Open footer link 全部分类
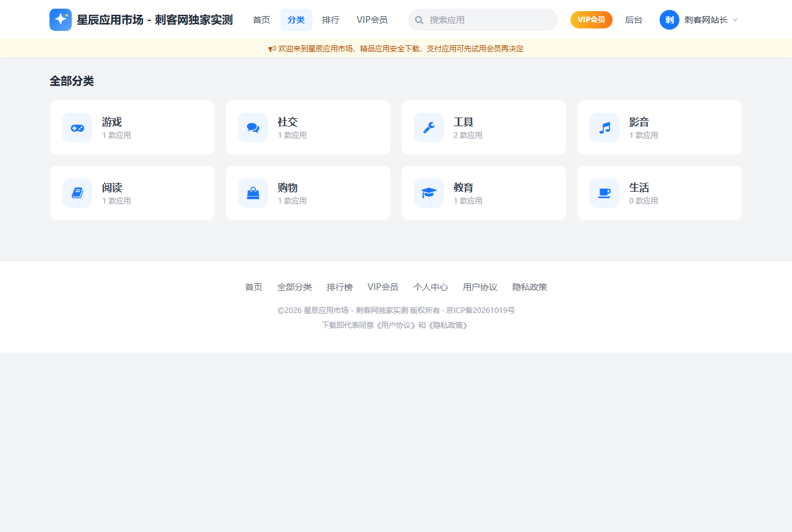This screenshot has height=532, width=792. coord(295,287)
